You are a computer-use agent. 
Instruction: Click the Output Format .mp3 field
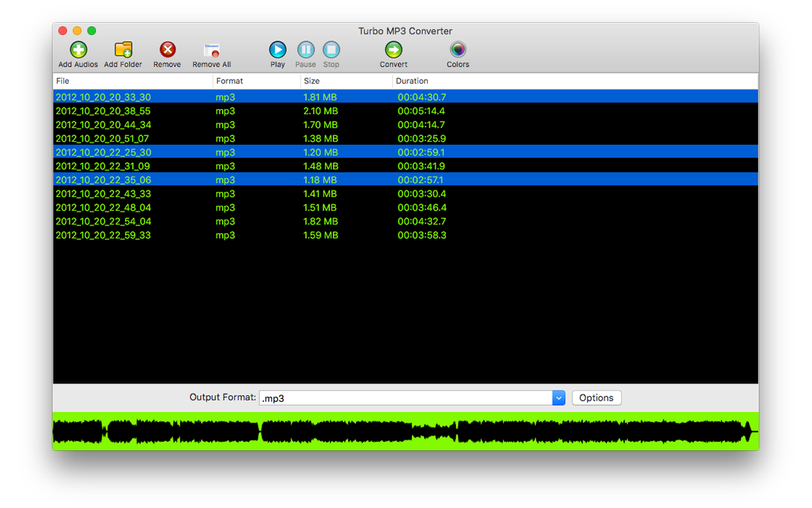[x=405, y=398]
